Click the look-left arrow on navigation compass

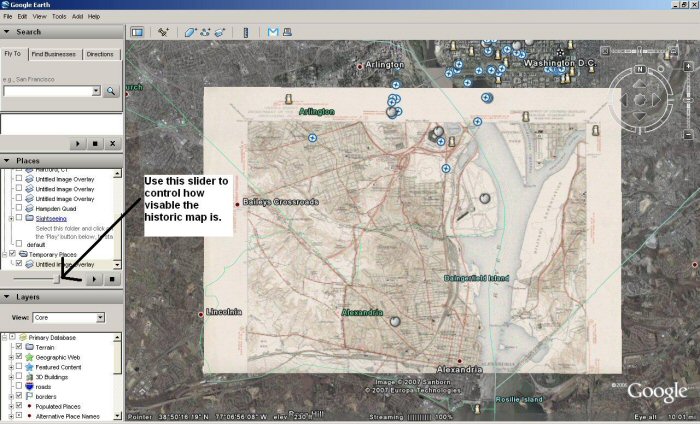[624, 100]
